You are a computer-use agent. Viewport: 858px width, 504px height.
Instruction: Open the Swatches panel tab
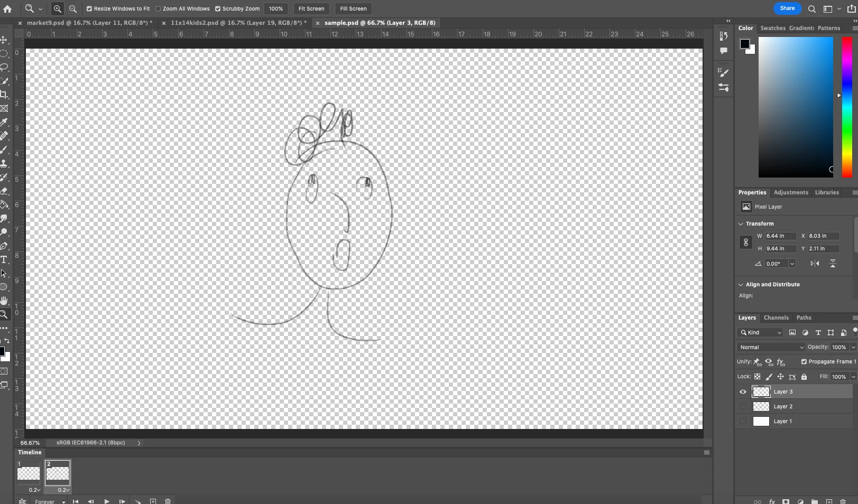tap(773, 28)
